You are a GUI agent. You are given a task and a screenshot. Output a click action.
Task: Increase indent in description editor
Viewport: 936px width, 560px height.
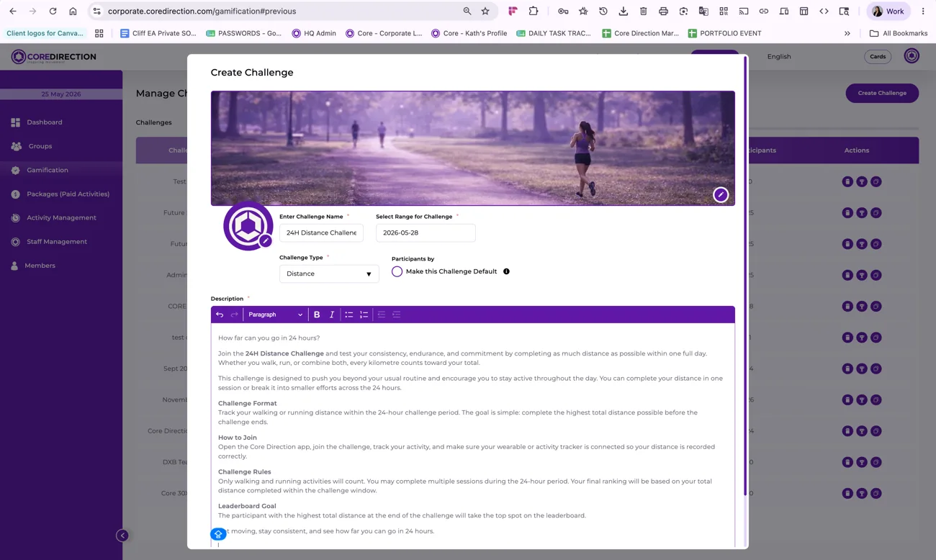coord(396,315)
